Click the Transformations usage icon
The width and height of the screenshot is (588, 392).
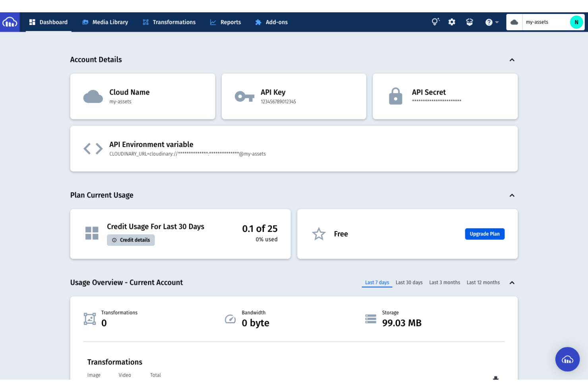tap(90, 319)
